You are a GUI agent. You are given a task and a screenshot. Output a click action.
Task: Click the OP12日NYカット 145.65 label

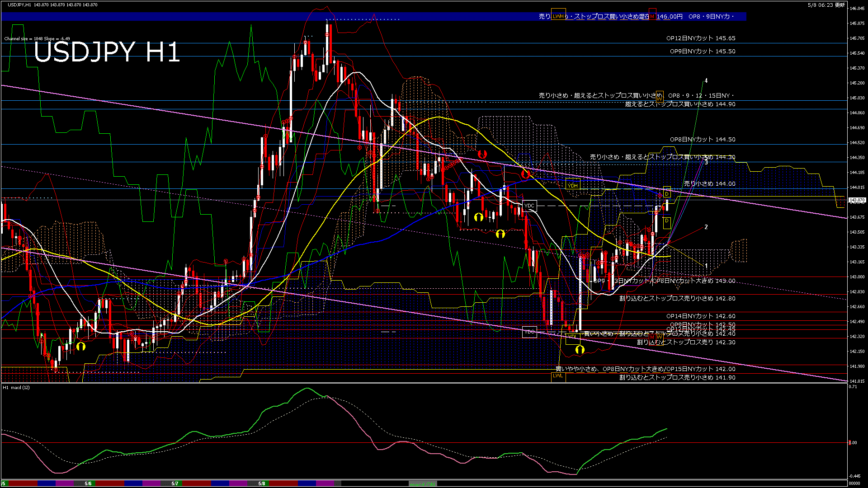tap(701, 38)
